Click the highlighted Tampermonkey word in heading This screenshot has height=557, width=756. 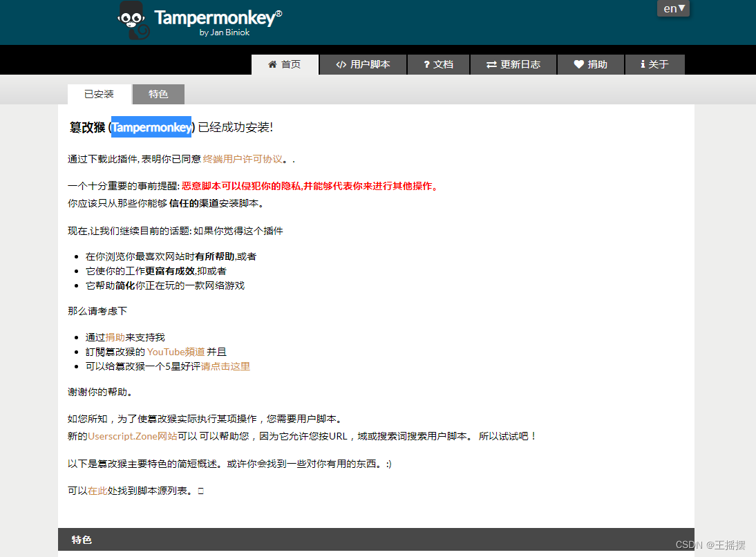tap(151, 127)
